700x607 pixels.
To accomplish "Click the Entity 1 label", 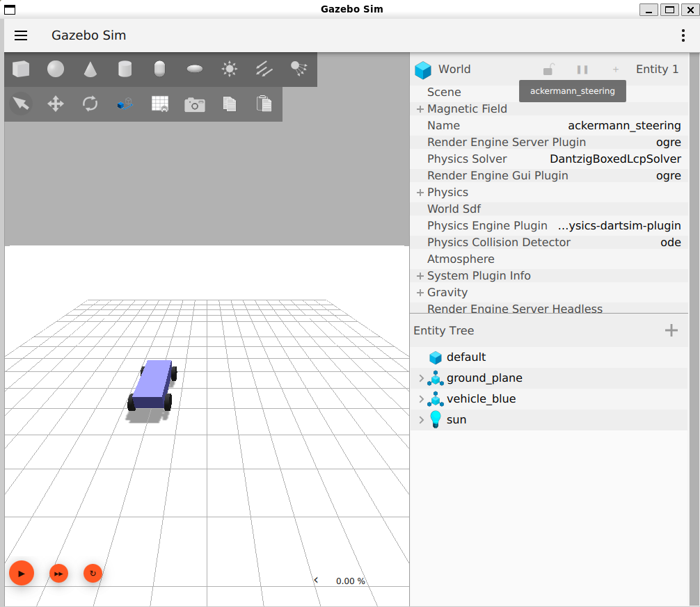I will click(x=657, y=70).
